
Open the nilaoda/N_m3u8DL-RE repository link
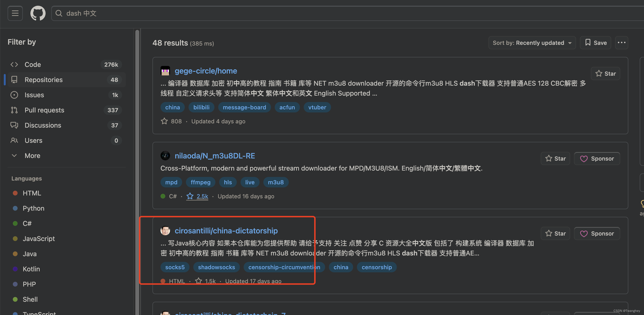(x=215, y=156)
